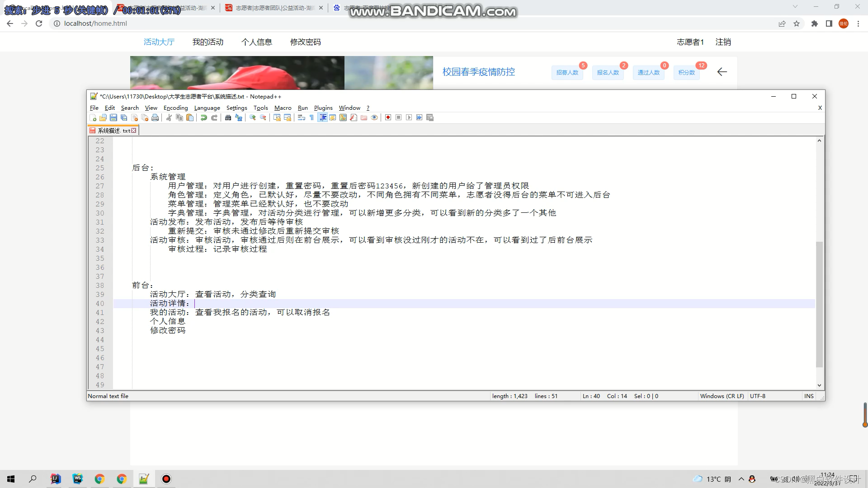Toggle Show All Characters pilcrow icon

click(x=312, y=117)
